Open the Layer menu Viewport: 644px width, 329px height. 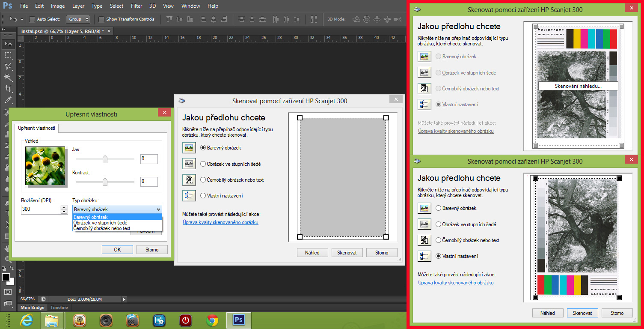(78, 6)
